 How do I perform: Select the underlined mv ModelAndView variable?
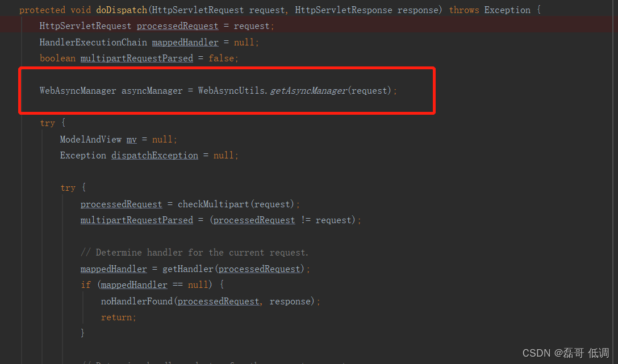[x=131, y=139]
